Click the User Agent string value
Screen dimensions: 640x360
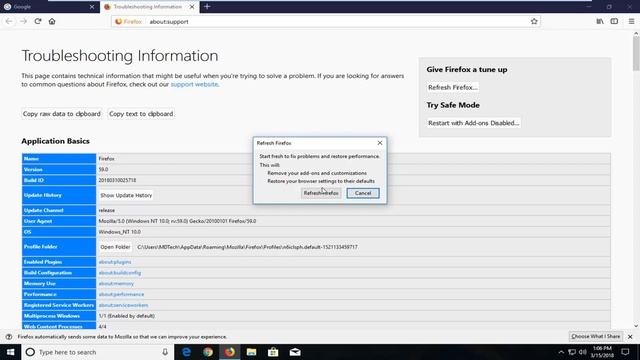pos(177,221)
